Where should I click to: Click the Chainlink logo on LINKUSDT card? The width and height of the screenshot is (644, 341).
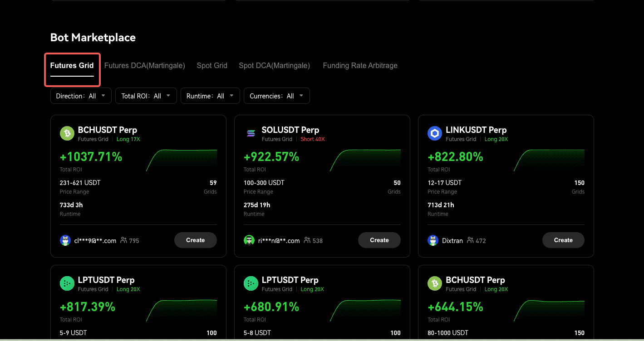click(x=435, y=133)
